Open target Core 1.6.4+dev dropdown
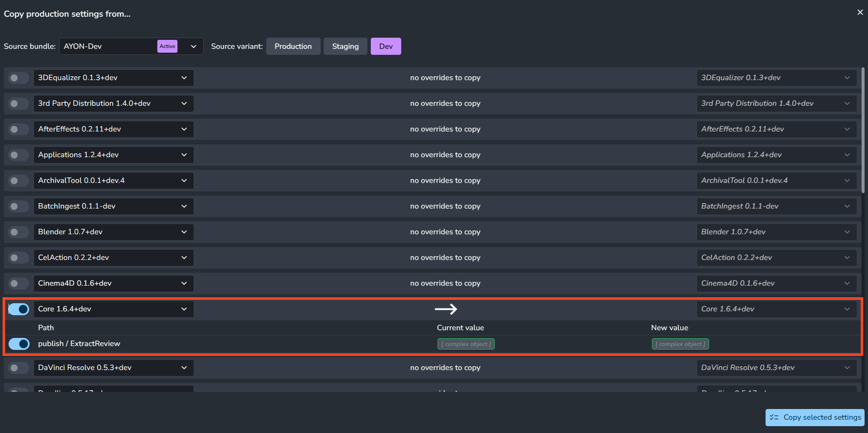The width and height of the screenshot is (868, 433). (x=777, y=309)
